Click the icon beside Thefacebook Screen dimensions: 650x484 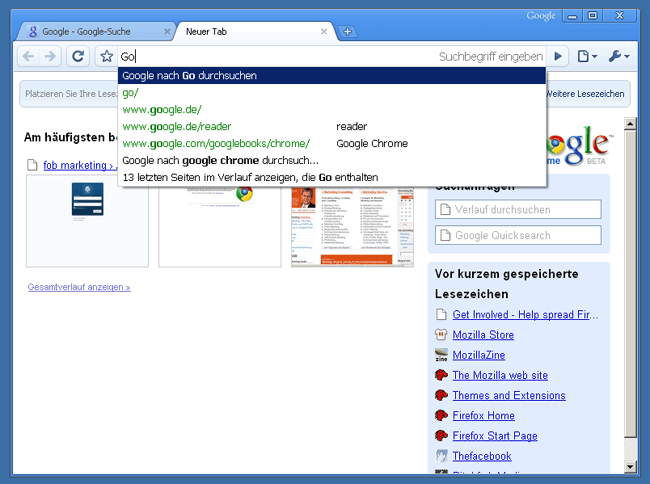[441, 456]
